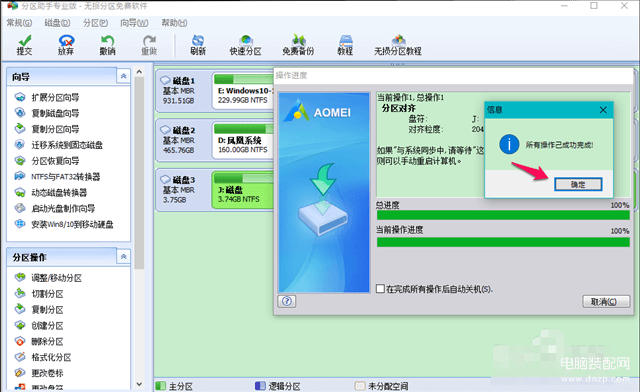Choose 创建分区 operation
Screen dimensions: 640x392
[39, 326]
